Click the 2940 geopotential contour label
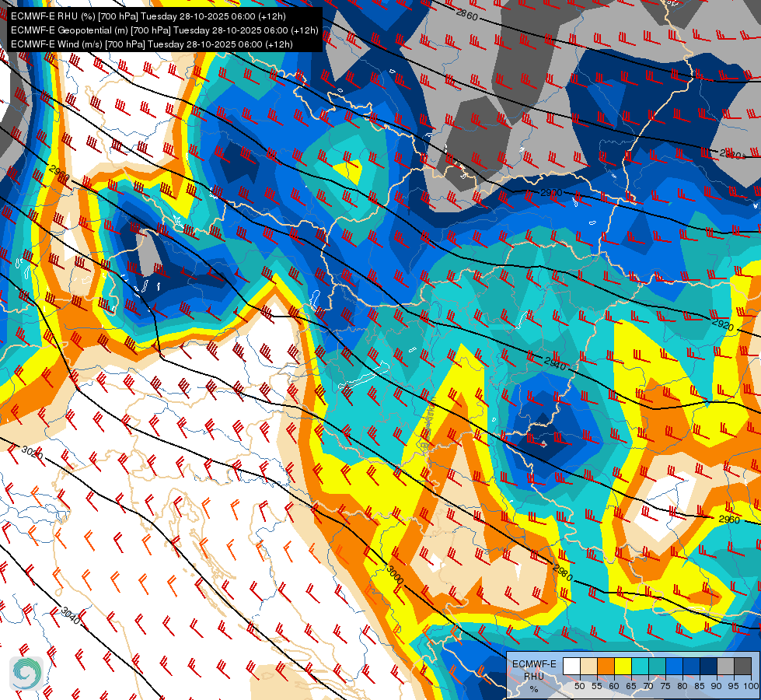 [555, 363]
